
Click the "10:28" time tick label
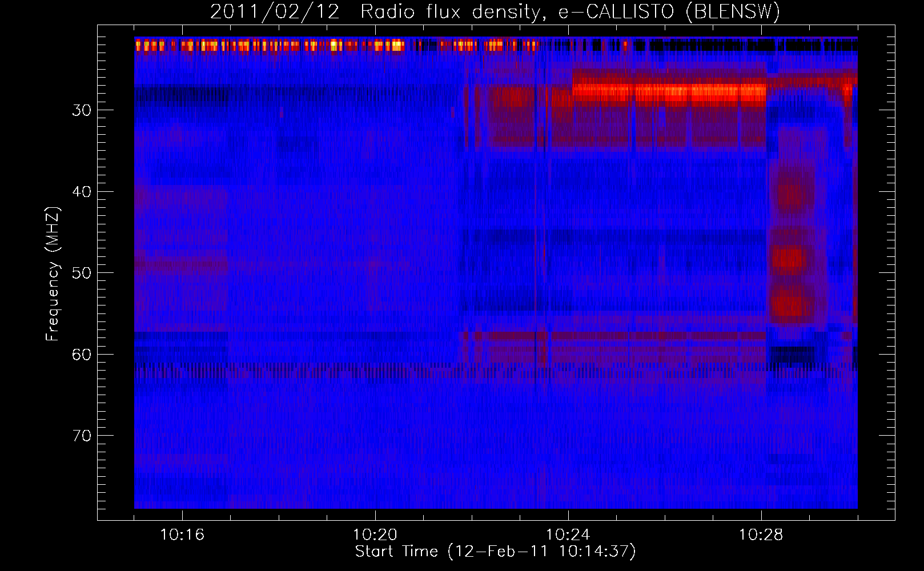coord(761,535)
